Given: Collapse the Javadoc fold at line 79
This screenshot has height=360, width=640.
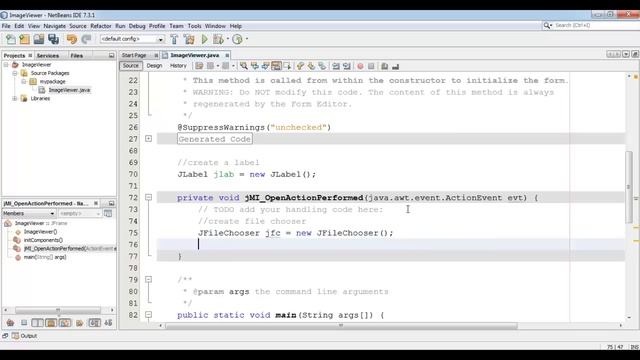Looking at the screenshot, I should [x=149, y=280].
